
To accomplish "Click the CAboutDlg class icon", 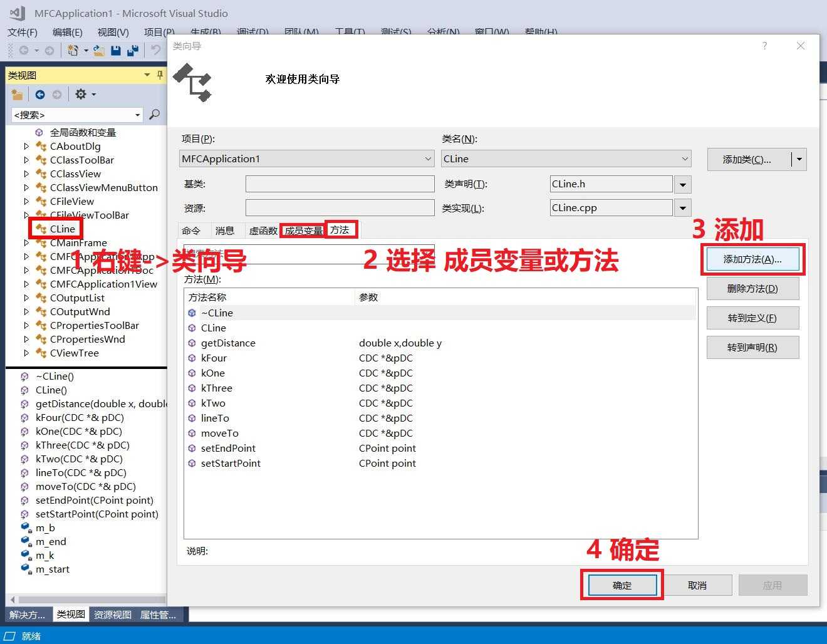I will 41,146.
